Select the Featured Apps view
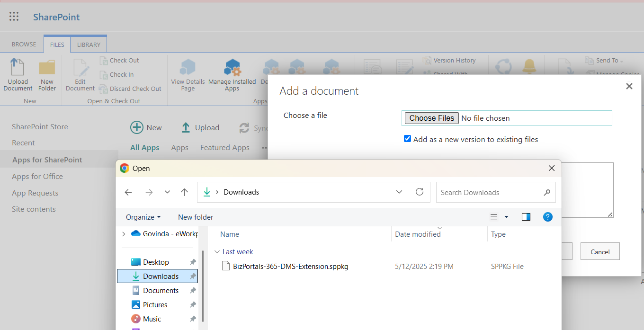The image size is (644, 330). (225, 148)
